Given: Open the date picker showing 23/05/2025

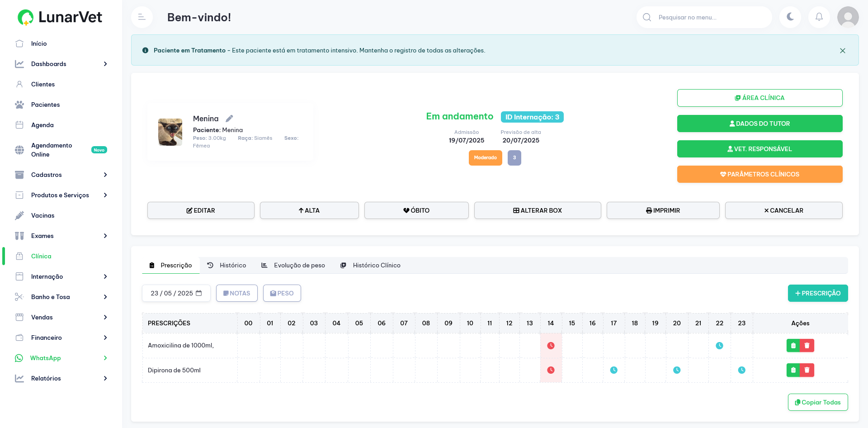Looking at the screenshot, I should tap(176, 293).
